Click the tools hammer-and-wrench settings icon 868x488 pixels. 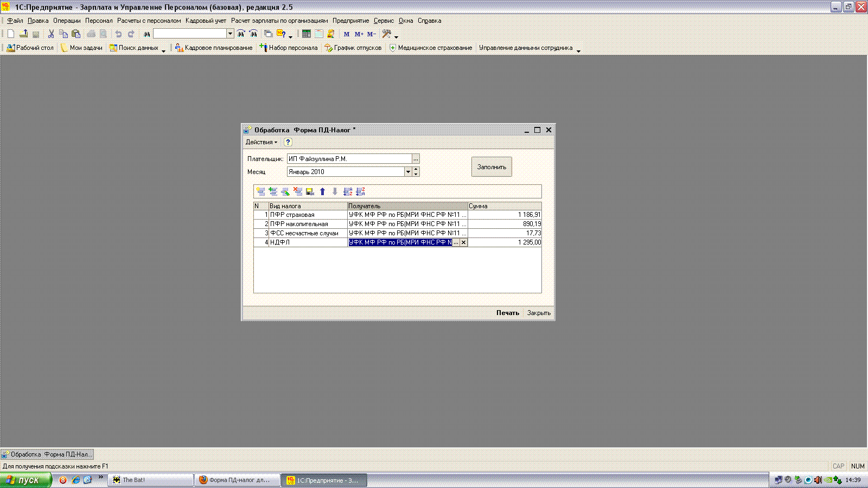pos(387,34)
